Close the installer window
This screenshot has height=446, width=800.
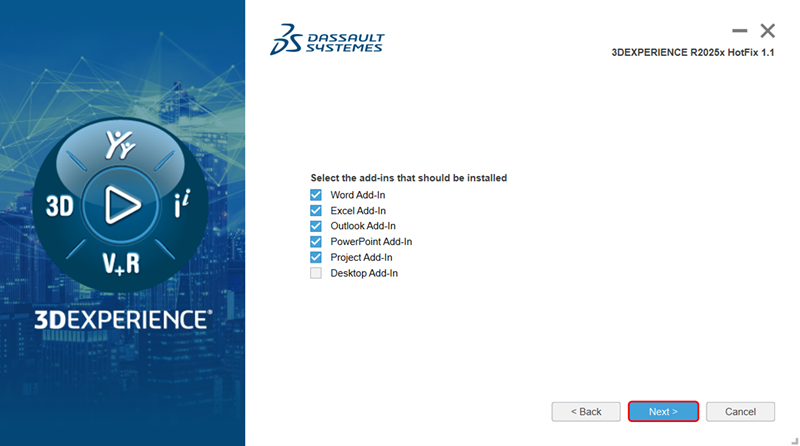coord(768,31)
